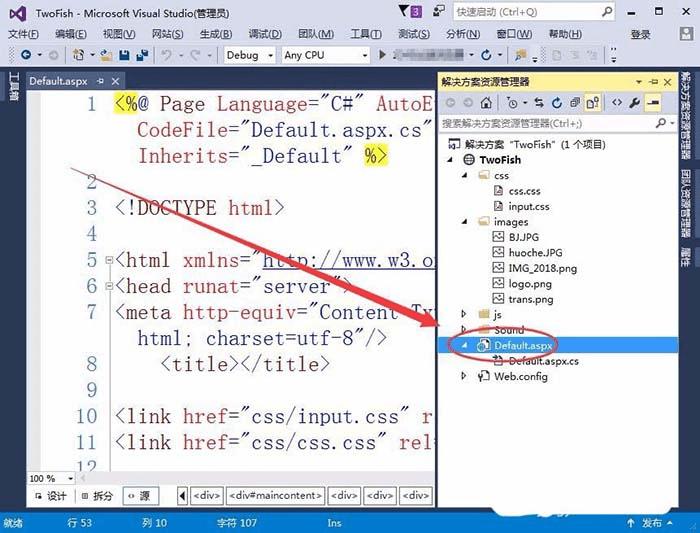Screen dimensions: 700x533
Task: Click the user account icon at top right
Action: (686, 34)
